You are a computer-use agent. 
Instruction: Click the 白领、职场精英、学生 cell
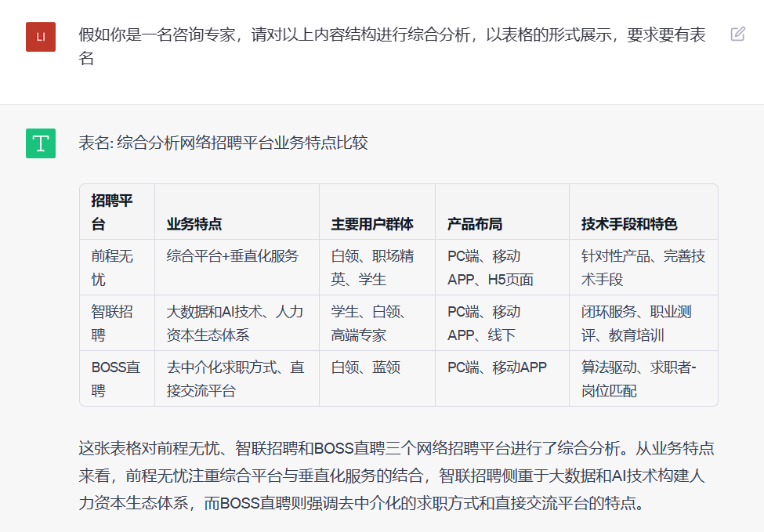pos(377,267)
